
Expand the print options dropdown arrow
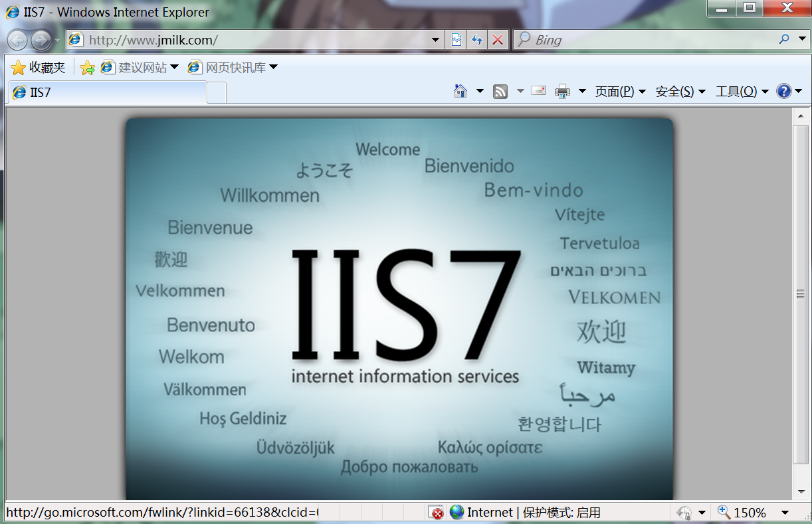[582, 92]
